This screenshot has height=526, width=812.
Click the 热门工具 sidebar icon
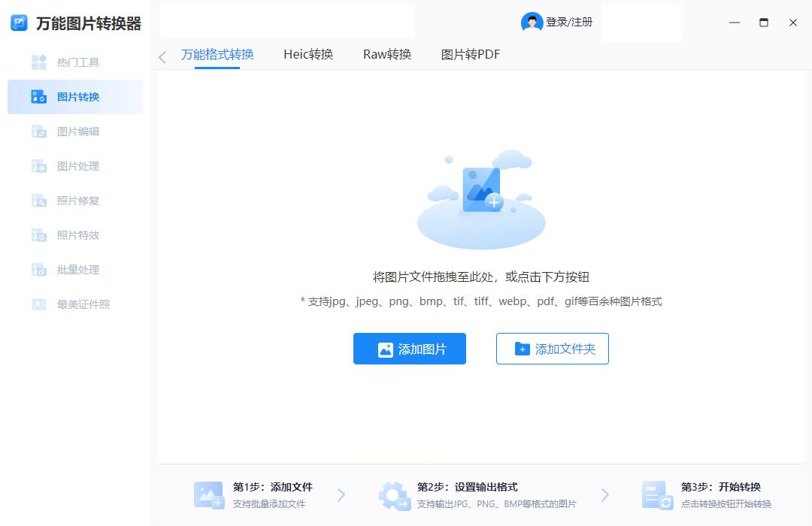pyautogui.click(x=39, y=62)
